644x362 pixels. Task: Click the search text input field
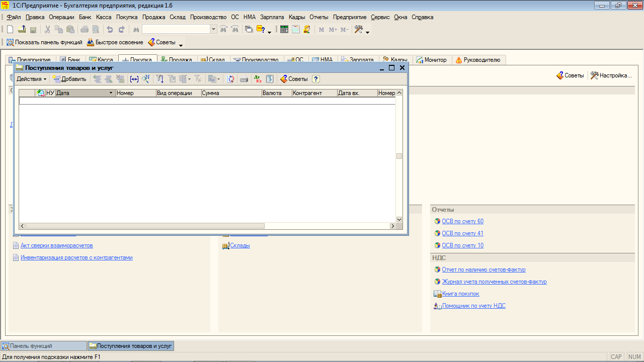point(176,29)
